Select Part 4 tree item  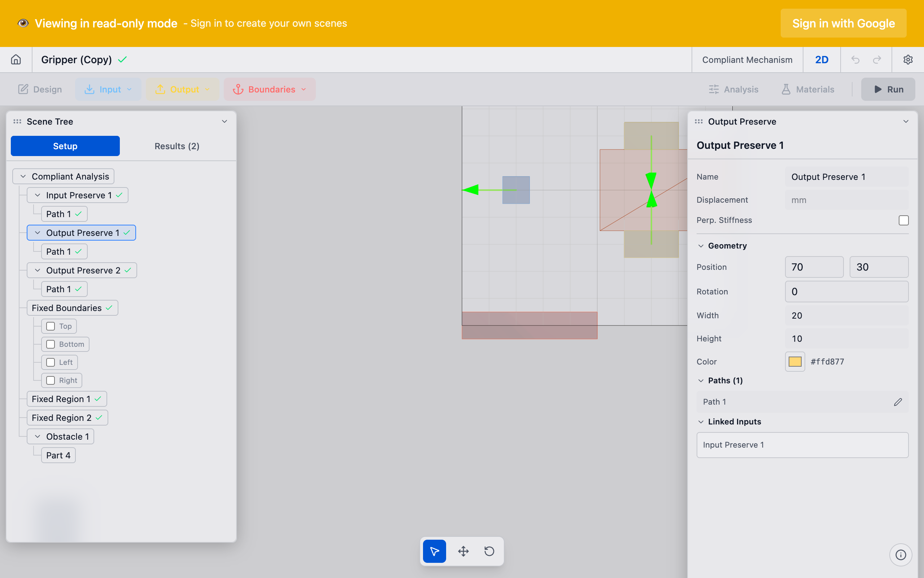click(x=58, y=455)
